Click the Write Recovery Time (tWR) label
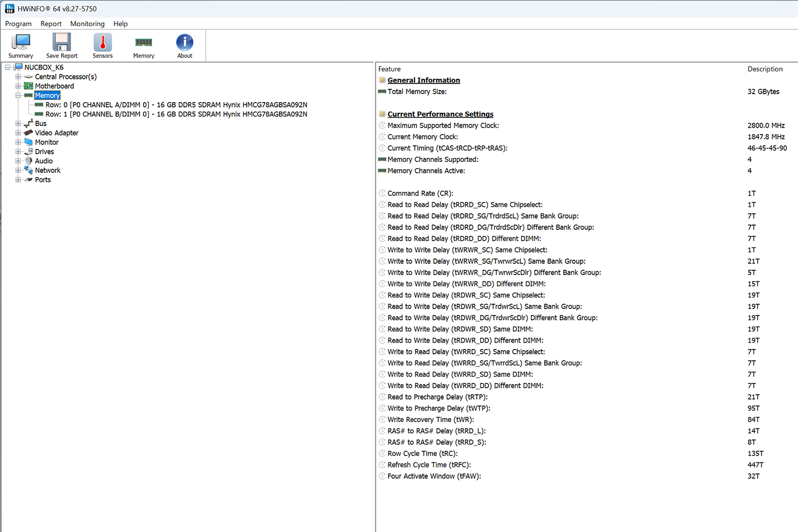Screen dimensions: 798x532 (x=431, y=420)
